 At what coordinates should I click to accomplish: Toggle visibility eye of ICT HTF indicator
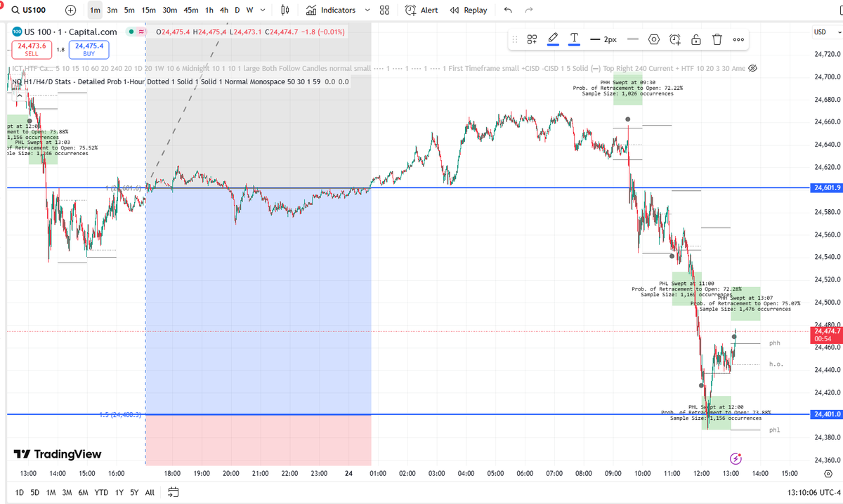click(752, 69)
